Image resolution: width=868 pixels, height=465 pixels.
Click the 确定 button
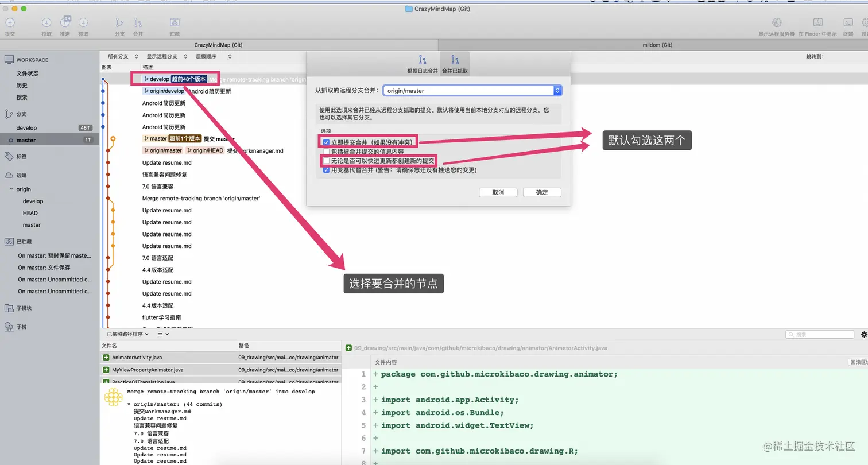click(542, 192)
